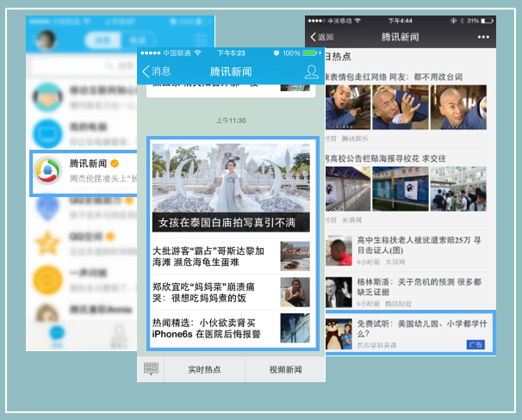Select the yellow star QQ空间 icon
522x420 pixels.
pyautogui.click(x=47, y=244)
